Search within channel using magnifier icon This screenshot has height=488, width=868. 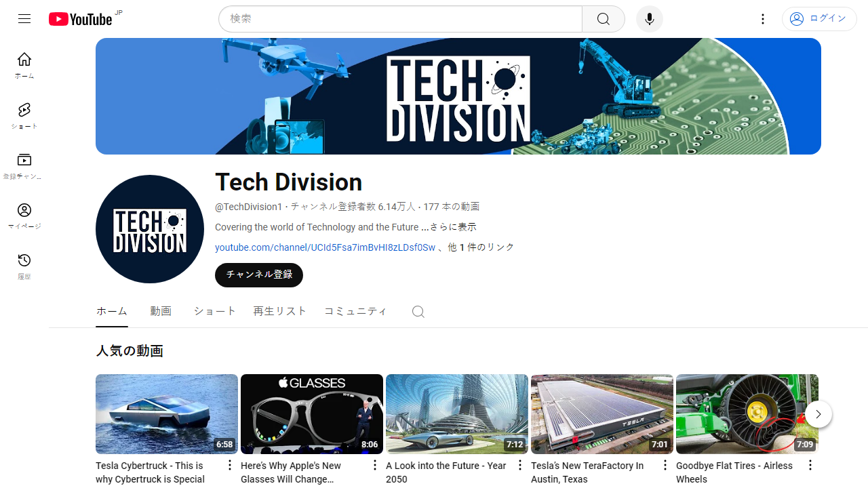418,312
